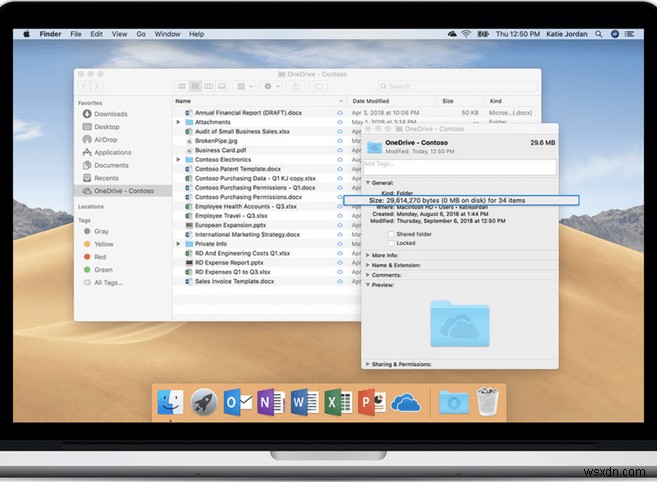
Task: Expand the Comments section
Action: (x=368, y=275)
